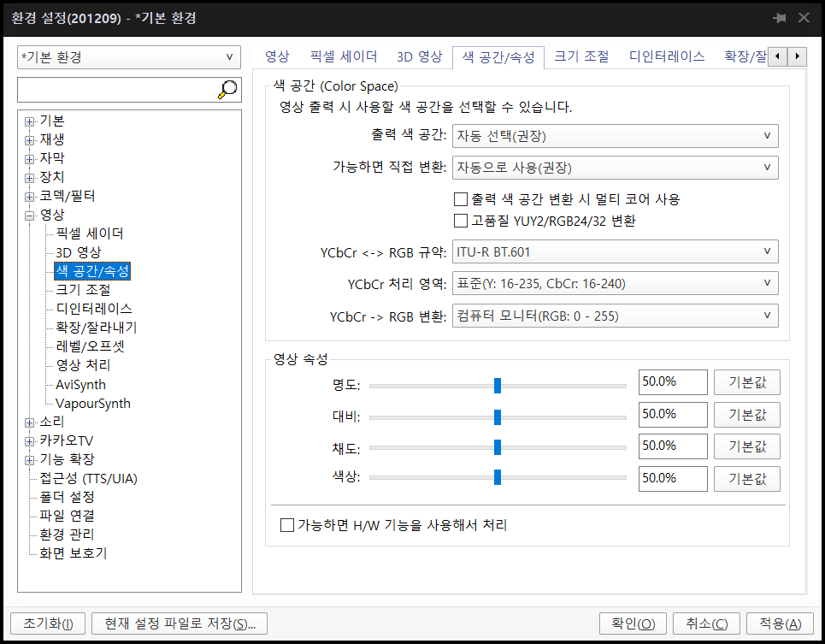
Task: Expand the 기본 tree node
Action: 29,121
